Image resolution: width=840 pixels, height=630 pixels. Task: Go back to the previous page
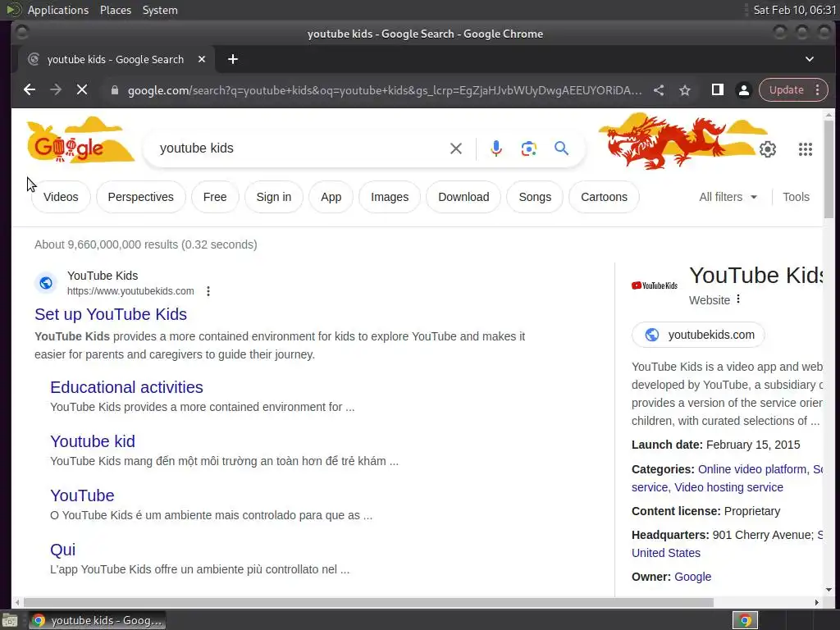(30, 90)
